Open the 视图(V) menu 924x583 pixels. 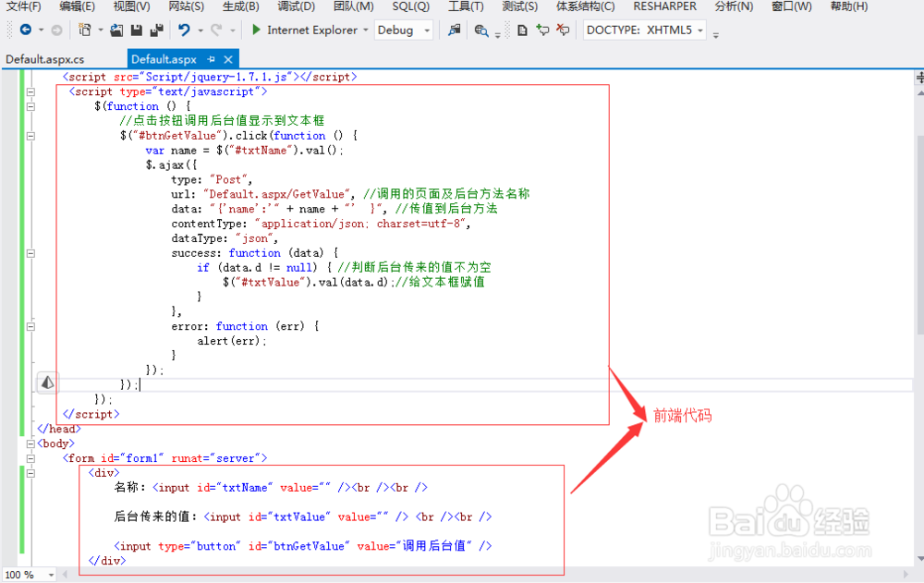(x=131, y=6)
